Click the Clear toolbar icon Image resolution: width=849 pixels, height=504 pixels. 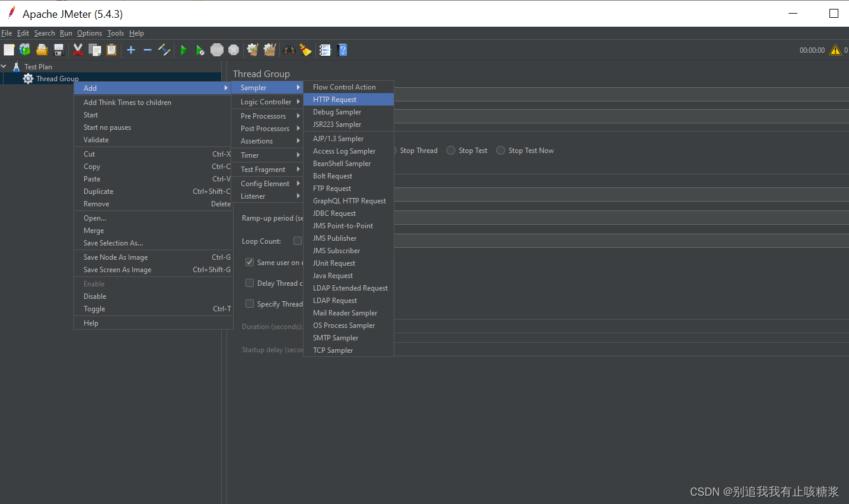pyautogui.click(x=253, y=50)
